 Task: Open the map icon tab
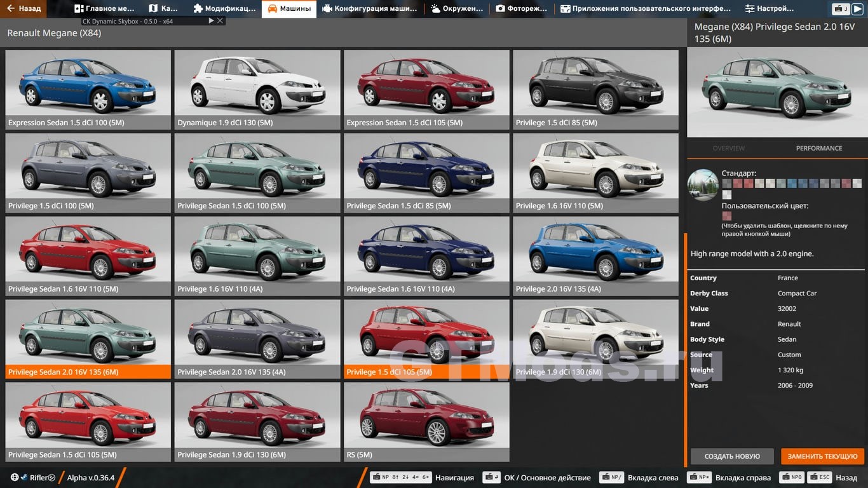[x=163, y=9]
